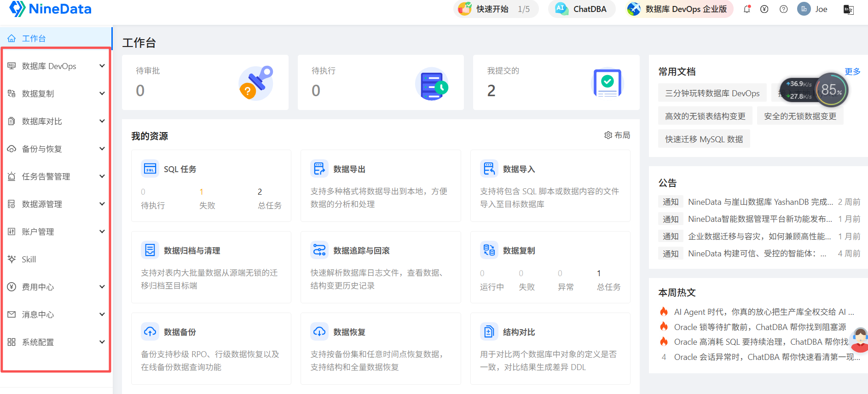Click the 数据库对比 sidebar icon

point(12,121)
